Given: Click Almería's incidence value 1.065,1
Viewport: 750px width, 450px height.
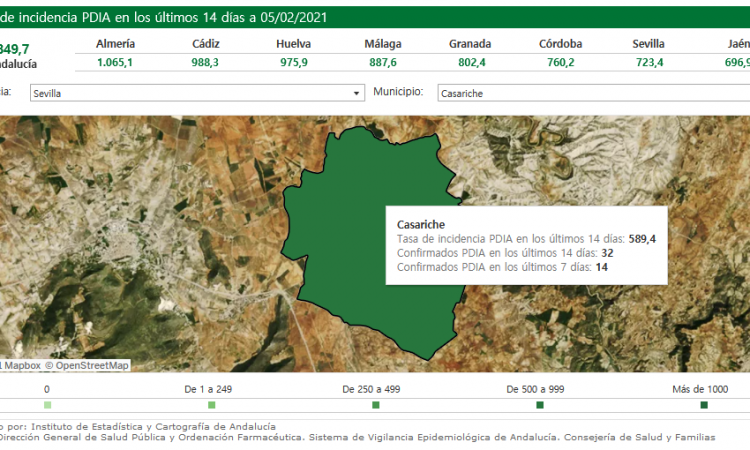Looking at the screenshot, I should tap(115, 62).
